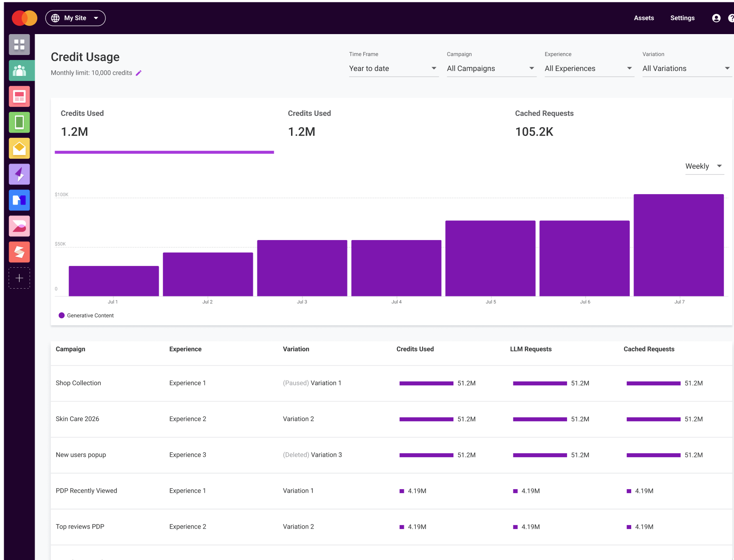Expand the All Variations dropdown
Image resolution: width=734 pixels, height=560 pixels.
(x=687, y=69)
